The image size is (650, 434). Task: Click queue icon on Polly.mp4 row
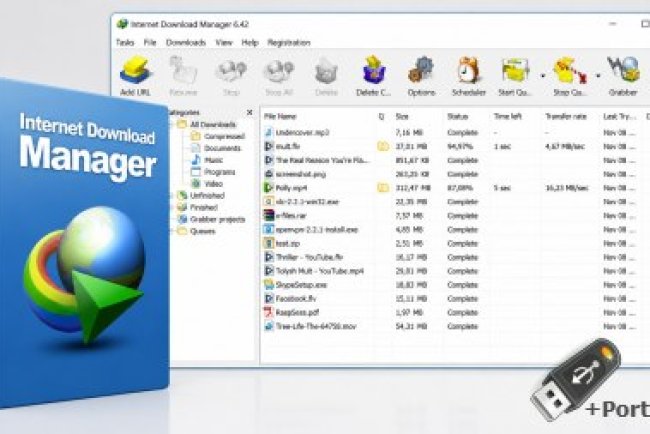[x=383, y=188]
